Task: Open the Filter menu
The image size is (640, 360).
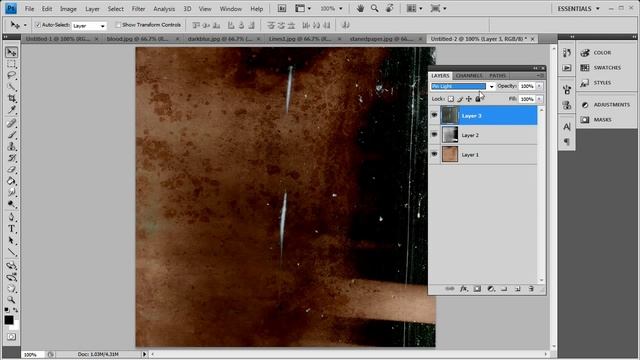Action: click(x=138, y=9)
